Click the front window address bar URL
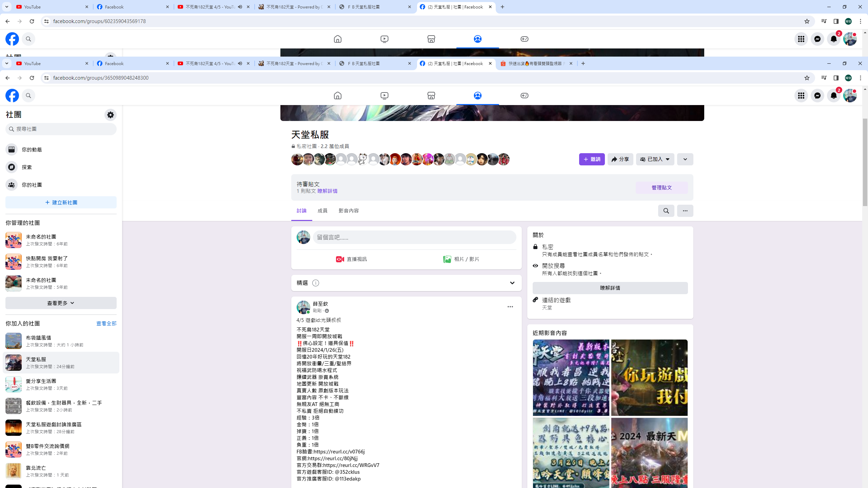The height and width of the screenshot is (488, 868). tap(101, 78)
